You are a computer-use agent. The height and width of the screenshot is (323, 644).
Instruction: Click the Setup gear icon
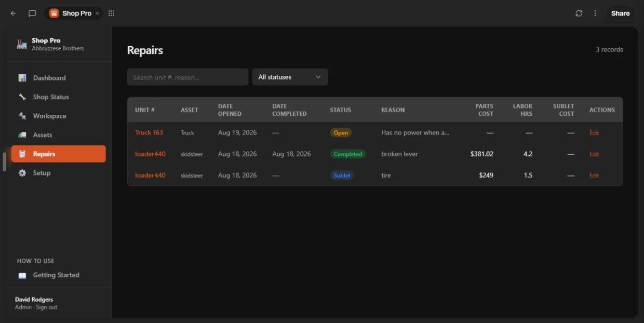22,173
